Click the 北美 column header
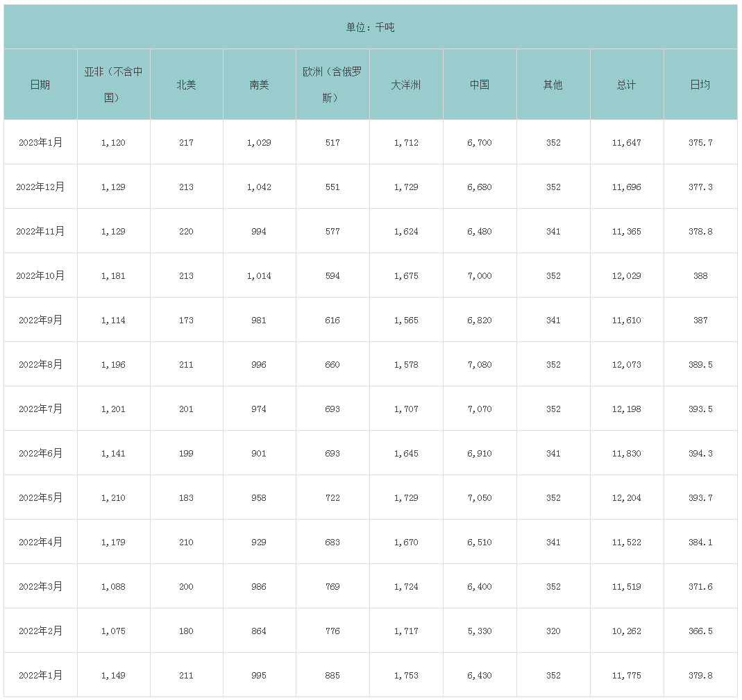 tap(186, 85)
